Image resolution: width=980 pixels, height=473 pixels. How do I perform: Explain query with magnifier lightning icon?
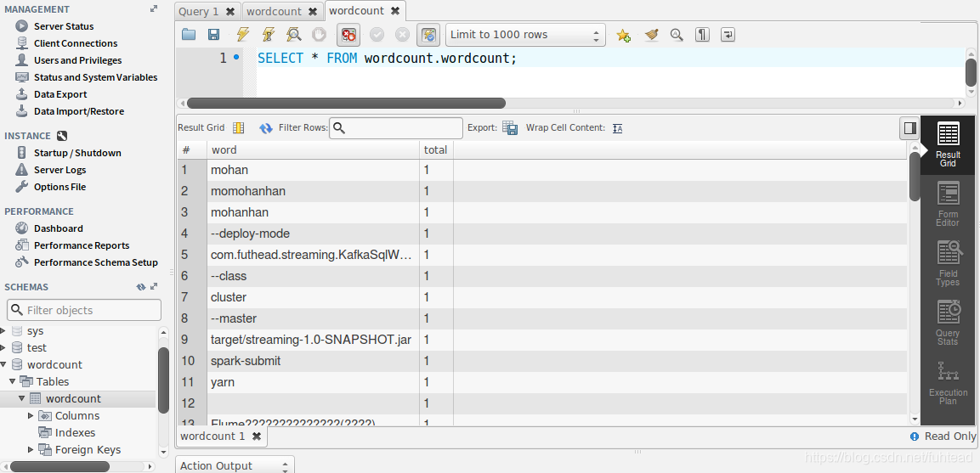click(294, 34)
